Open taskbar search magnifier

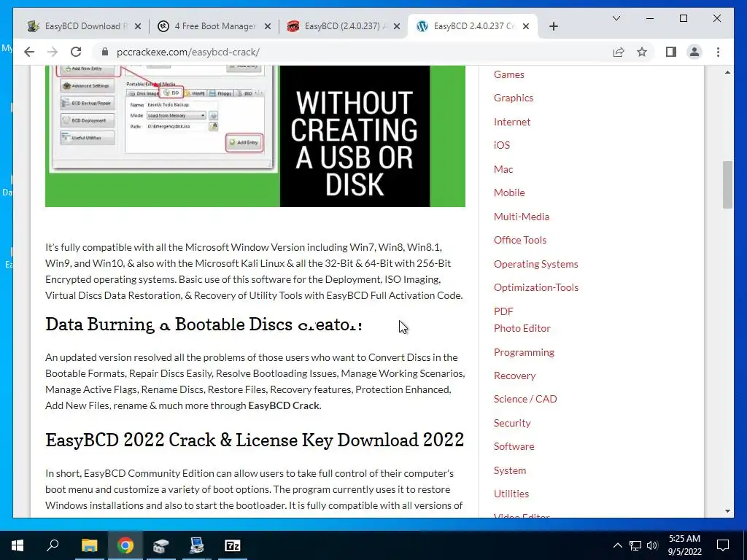coord(53,544)
